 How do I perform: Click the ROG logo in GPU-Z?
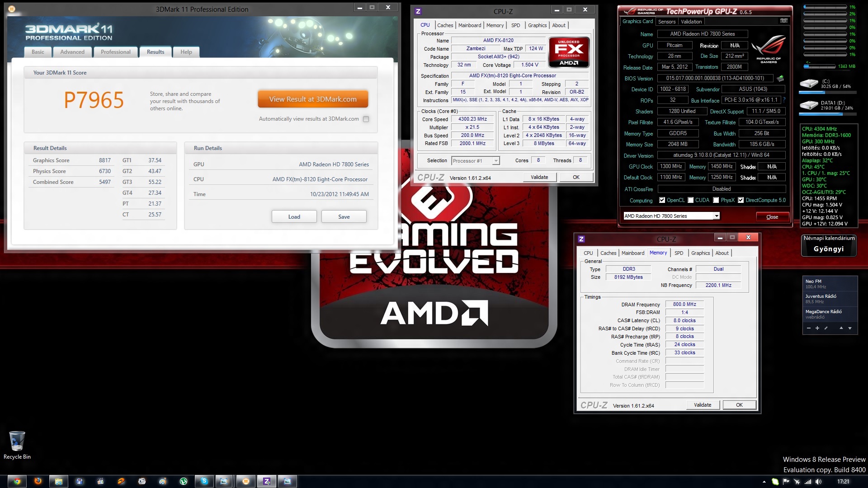tap(769, 49)
